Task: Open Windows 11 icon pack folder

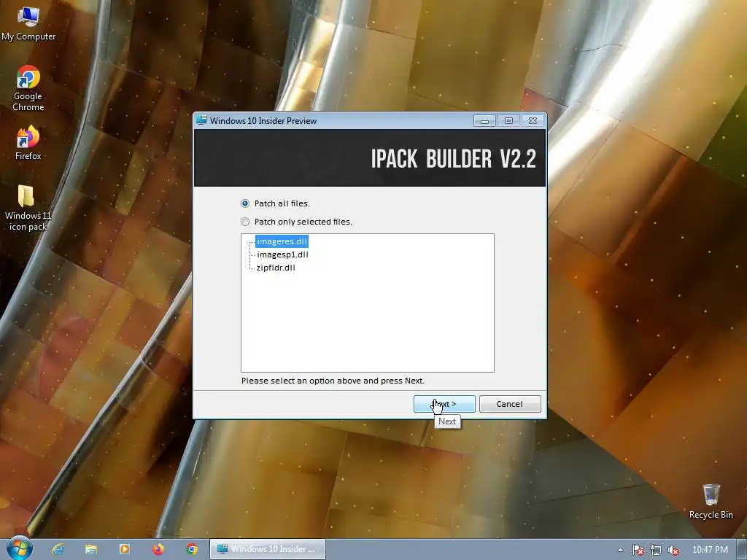Action: [28, 208]
